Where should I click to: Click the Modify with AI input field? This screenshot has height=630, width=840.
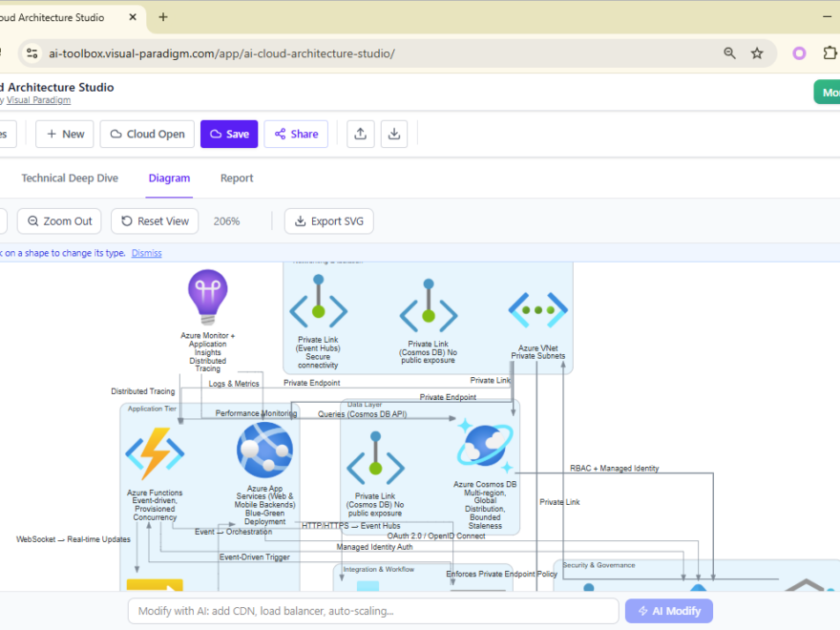click(372, 611)
